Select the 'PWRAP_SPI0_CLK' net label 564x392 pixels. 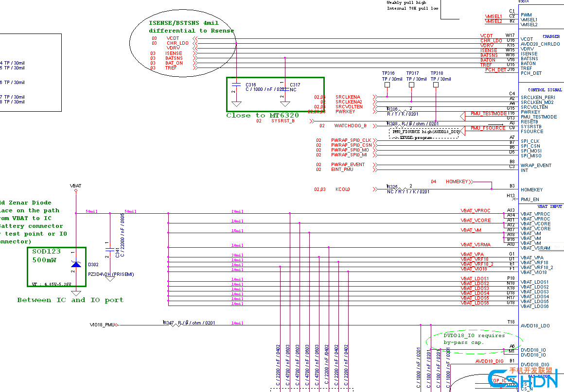click(351, 140)
